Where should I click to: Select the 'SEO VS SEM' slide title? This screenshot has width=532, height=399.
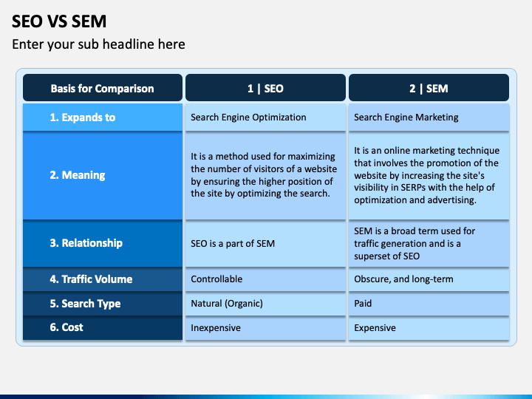click(59, 21)
